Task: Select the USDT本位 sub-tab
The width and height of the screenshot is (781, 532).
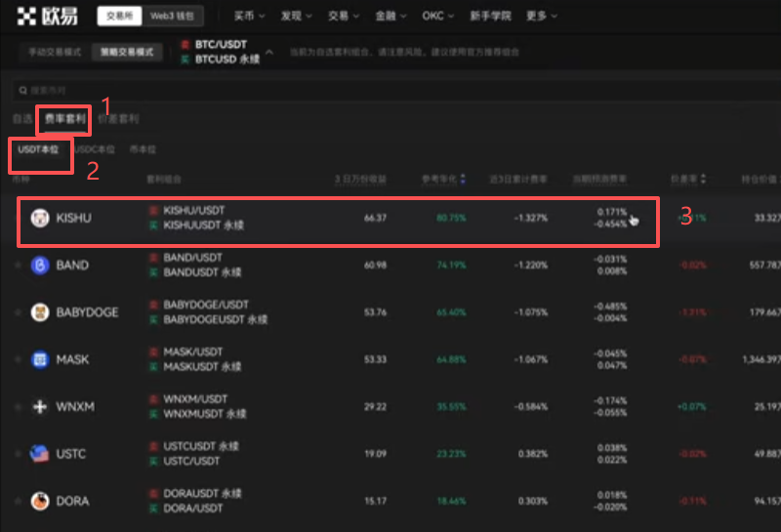Action: 38,149
